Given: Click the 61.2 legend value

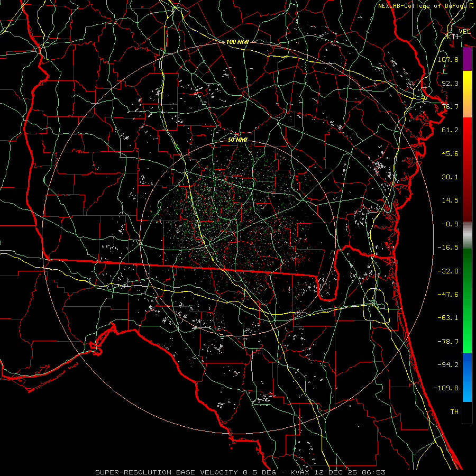Looking at the screenshot, I should (x=450, y=130).
